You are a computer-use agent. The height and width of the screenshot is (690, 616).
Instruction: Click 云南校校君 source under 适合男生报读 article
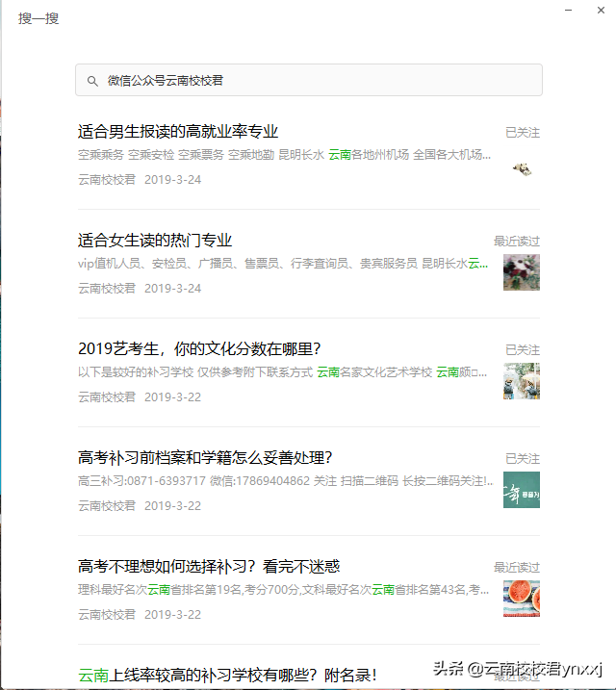[x=107, y=180]
